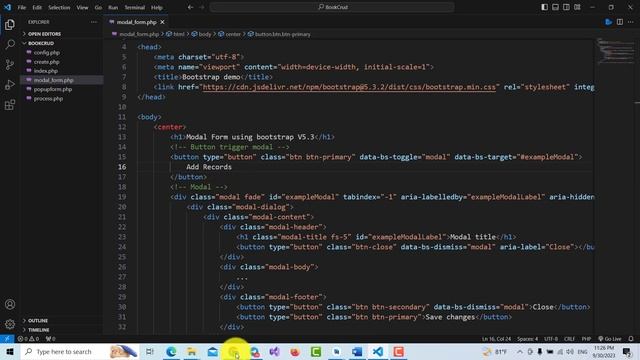Open File Explorer from the taskbar
640x360 pixels.
click(191, 351)
